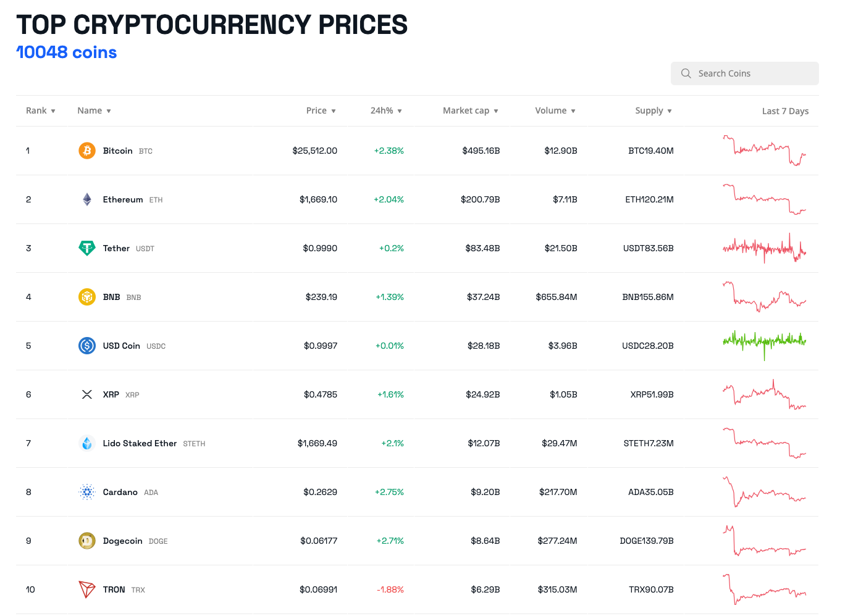View Bitcoin's last 7 days sparkline
853x616 pixels.
[765, 151]
